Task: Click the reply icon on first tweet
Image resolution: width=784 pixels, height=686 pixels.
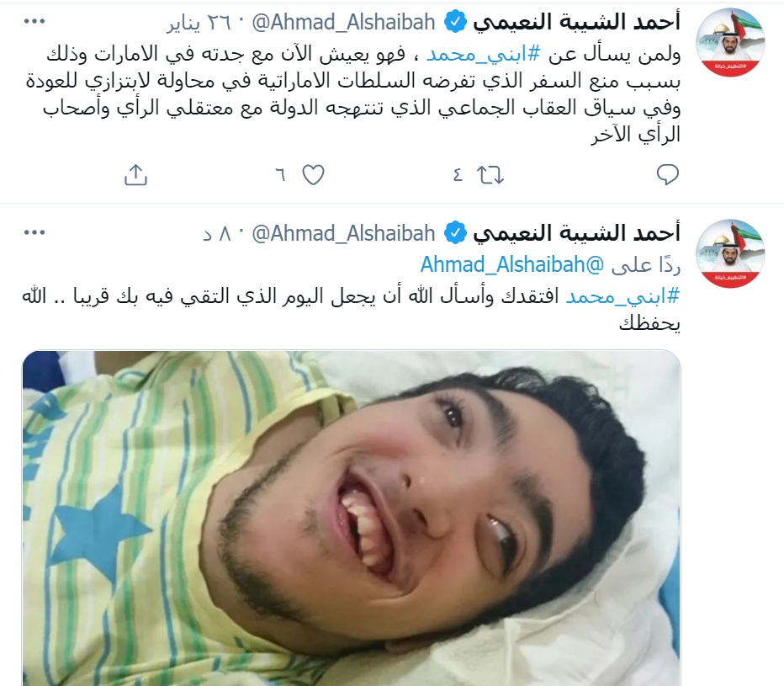Action: coord(668,174)
